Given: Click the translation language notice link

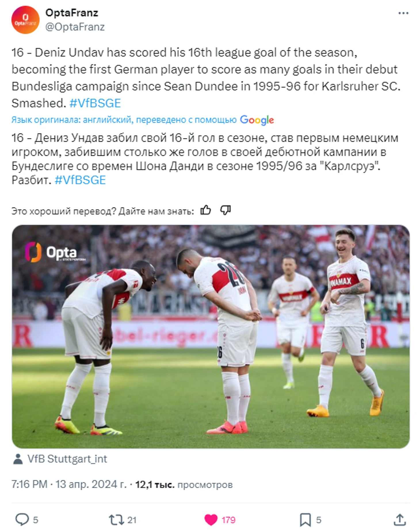Looking at the screenshot, I should coord(124,120).
